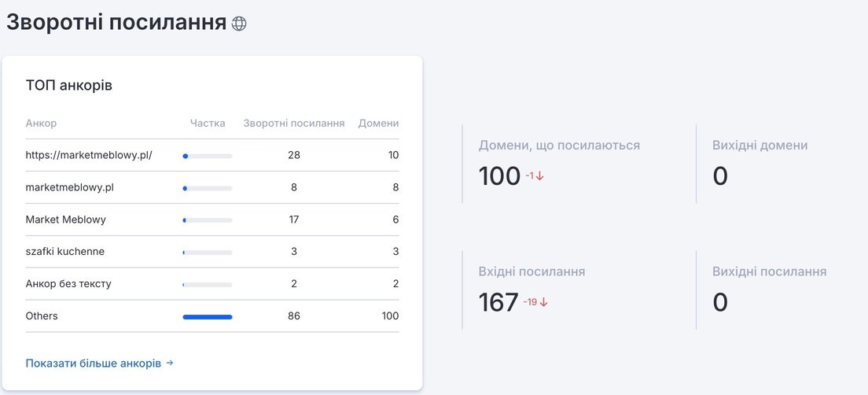Click the arrow after Показати більше анкорів
Screen dimensions: 868x395
[170, 364]
